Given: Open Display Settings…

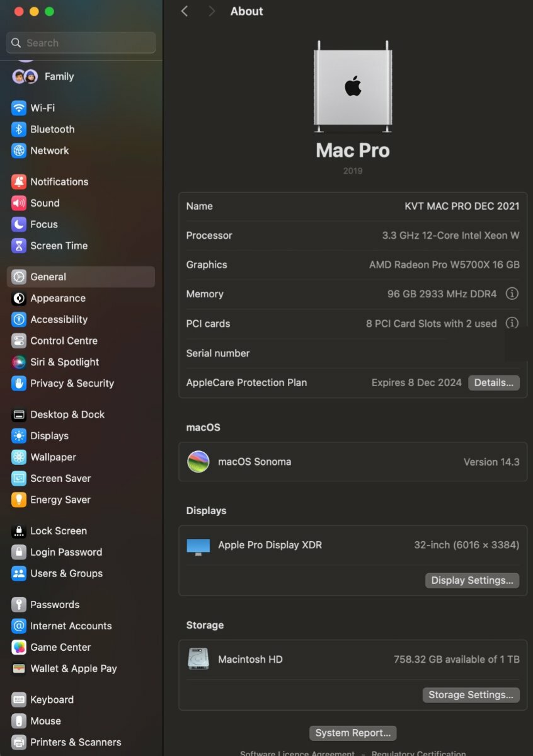Looking at the screenshot, I should tap(473, 580).
